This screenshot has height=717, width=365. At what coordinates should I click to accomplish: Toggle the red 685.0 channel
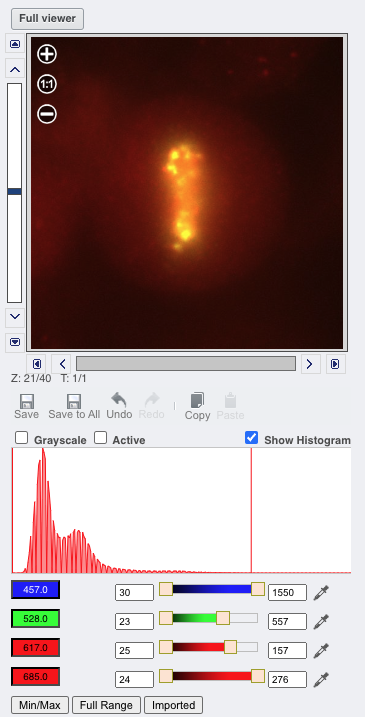(x=36, y=676)
